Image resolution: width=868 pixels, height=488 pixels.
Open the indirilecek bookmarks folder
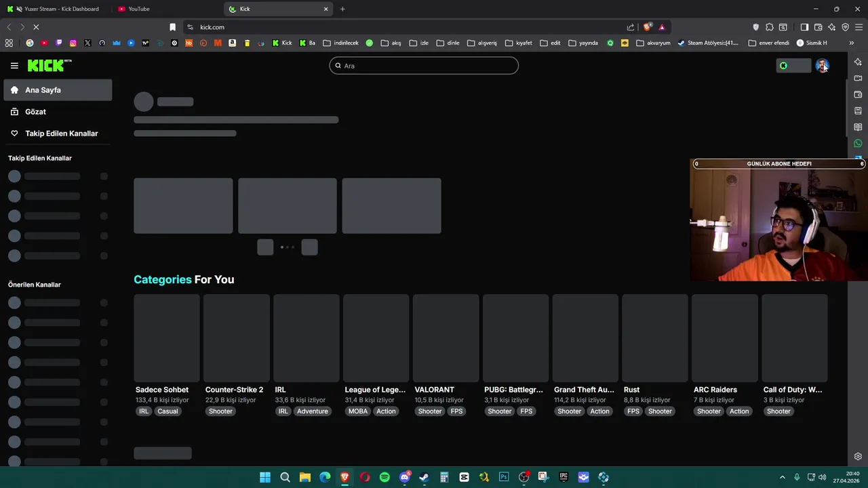pyautogui.click(x=341, y=43)
